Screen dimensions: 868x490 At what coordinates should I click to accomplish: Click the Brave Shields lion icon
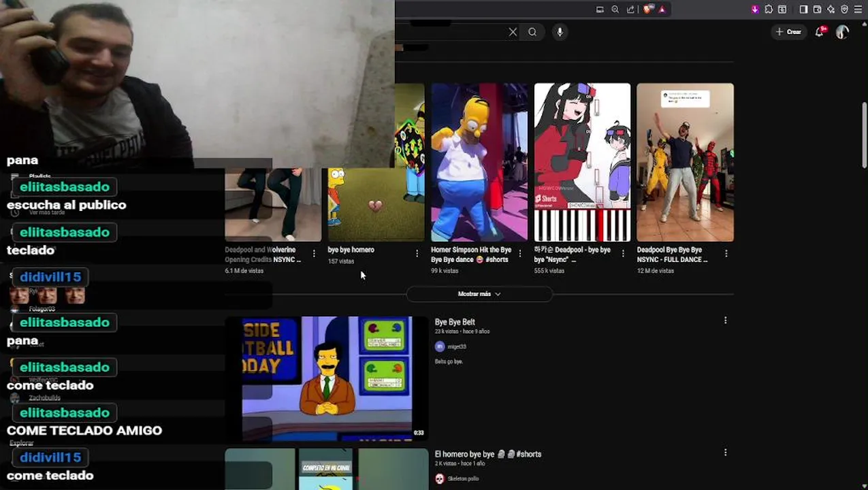pyautogui.click(x=647, y=10)
